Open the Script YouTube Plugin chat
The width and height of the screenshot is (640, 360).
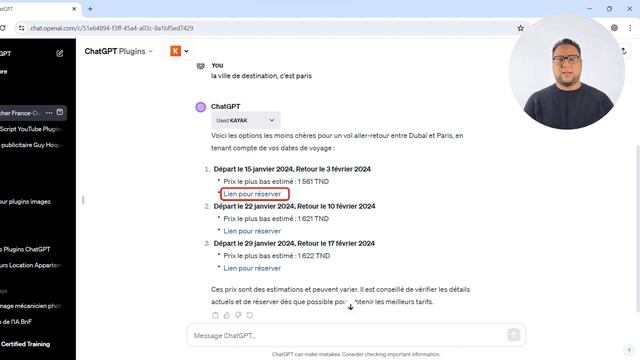tap(31, 129)
